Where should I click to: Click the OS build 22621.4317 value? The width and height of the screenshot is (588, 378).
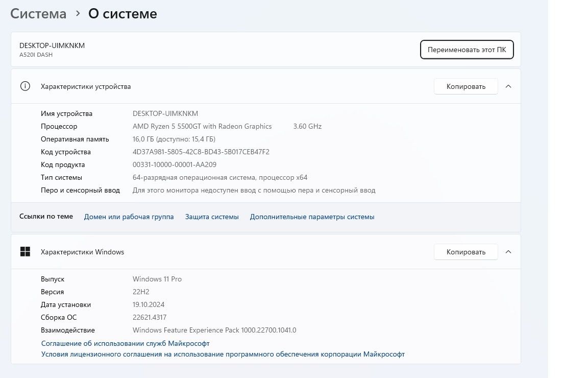pos(150,317)
